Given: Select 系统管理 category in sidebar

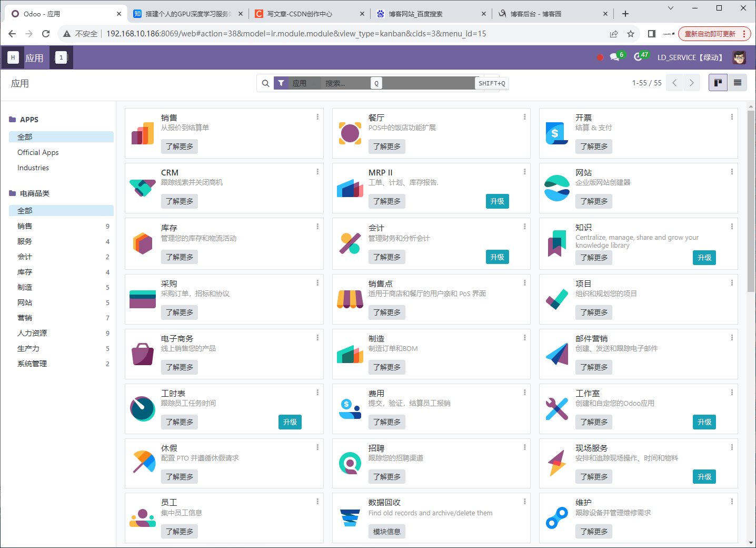Looking at the screenshot, I should pyautogui.click(x=61, y=364).
